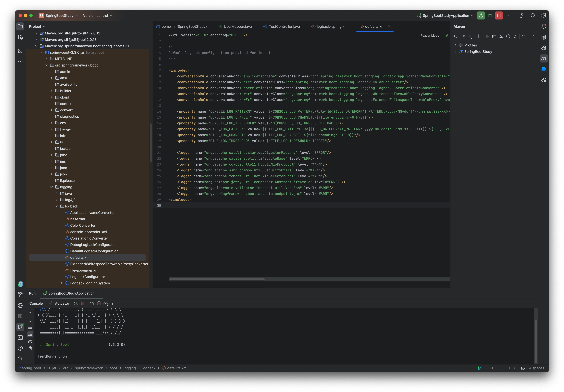Image resolution: width=564 pixels, height=392 pixels.
Task: Expand the Profiles node in Maven panel
Action: 456,45
